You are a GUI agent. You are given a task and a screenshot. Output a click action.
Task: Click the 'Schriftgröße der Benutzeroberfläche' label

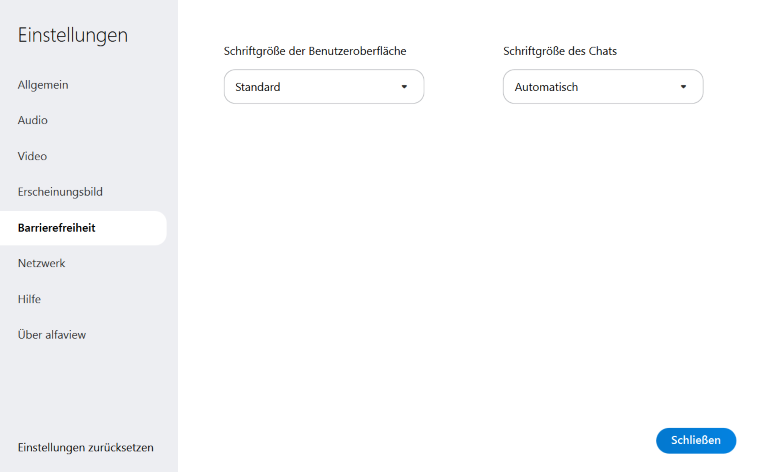pos(315,51)
